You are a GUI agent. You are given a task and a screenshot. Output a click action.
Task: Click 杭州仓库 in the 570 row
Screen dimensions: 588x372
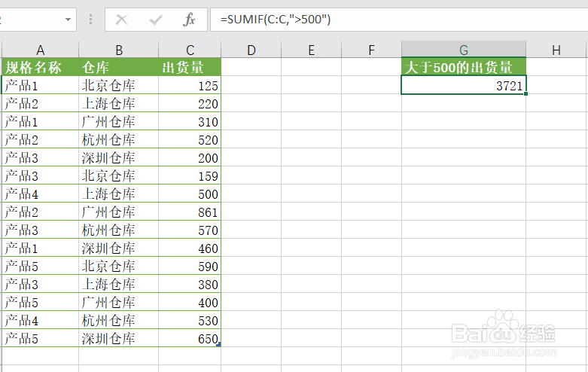coord(108,230)
